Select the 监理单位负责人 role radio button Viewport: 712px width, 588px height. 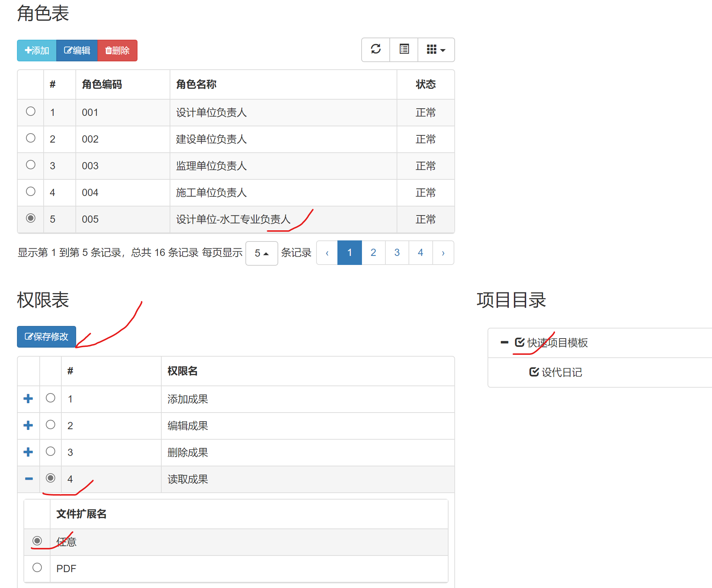(31, 165)
